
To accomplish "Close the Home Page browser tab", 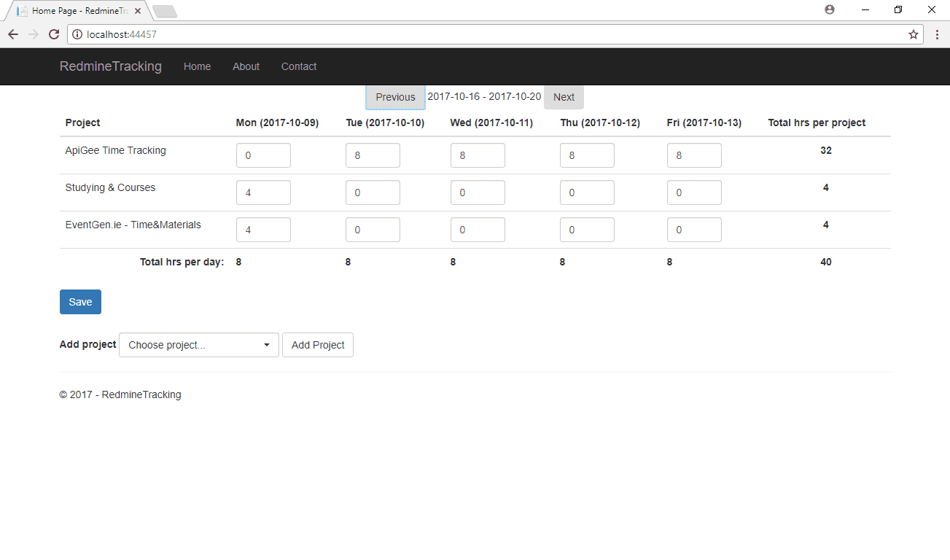I will 138,11.
